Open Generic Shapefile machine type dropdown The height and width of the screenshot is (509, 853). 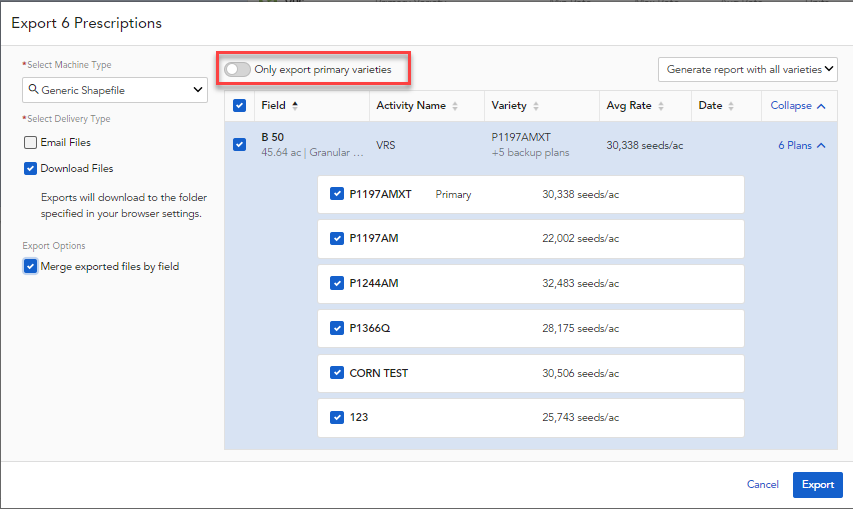(x=115, y=91)
